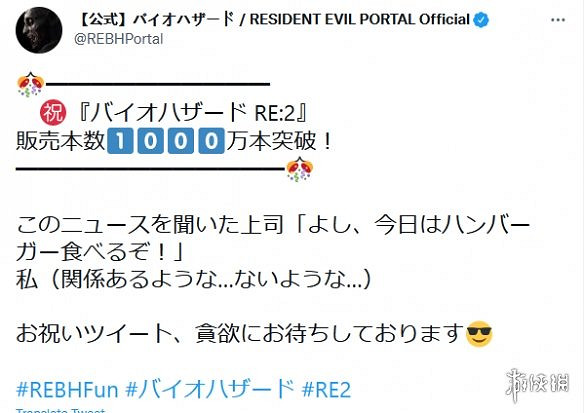Open the REBHPortal profile avatar
The width and height of the screenshot is (584, 413).
pos(39,30)
